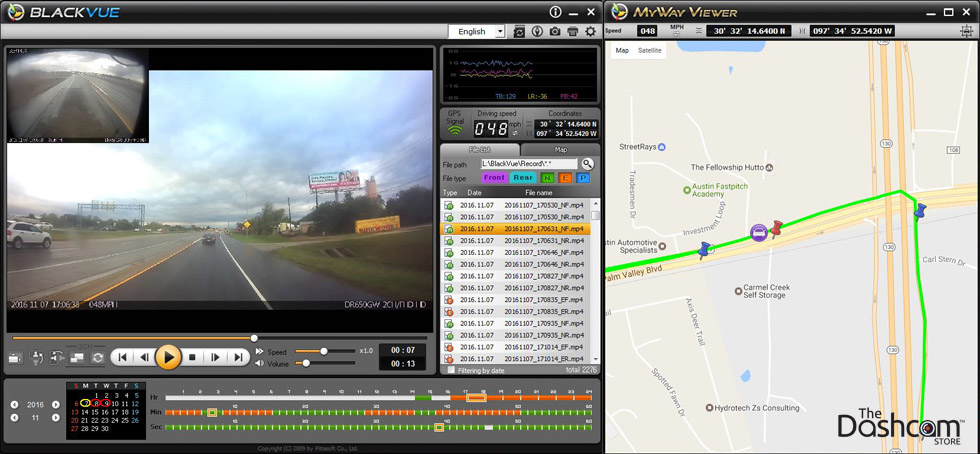
Task: Toggle the Front file type filter
Action: (x=494, y=178)
